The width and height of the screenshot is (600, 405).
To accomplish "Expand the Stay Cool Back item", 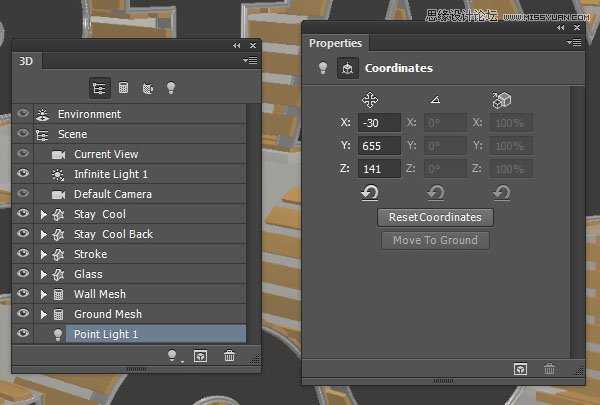I will [44, 234].
